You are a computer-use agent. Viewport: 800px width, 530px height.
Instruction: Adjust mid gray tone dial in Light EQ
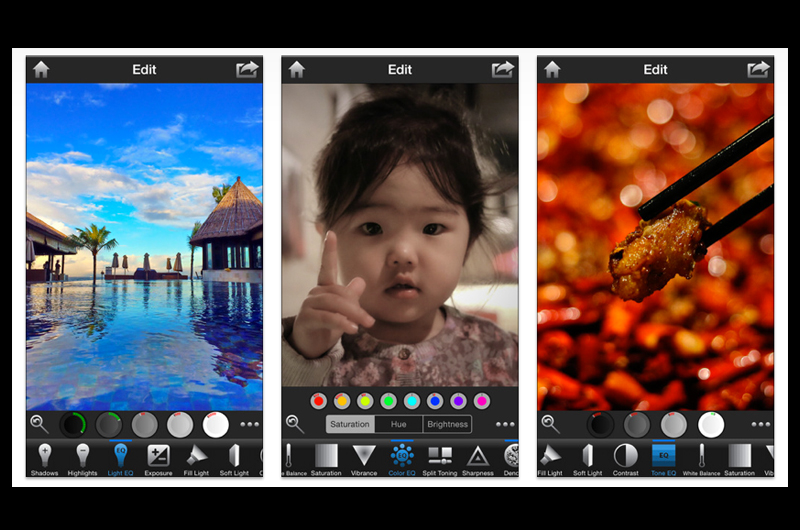pos(144,424)
